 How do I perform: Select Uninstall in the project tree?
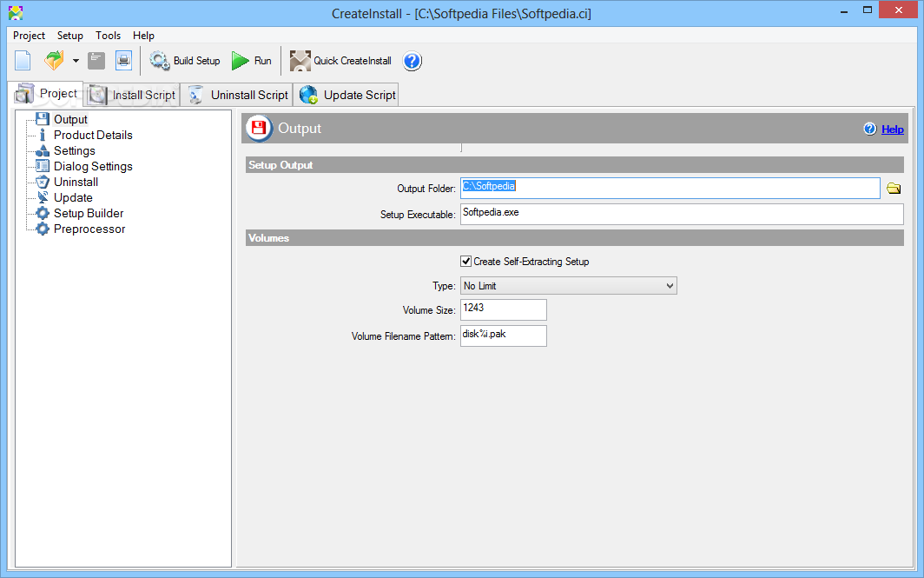(x=76, y=183)
